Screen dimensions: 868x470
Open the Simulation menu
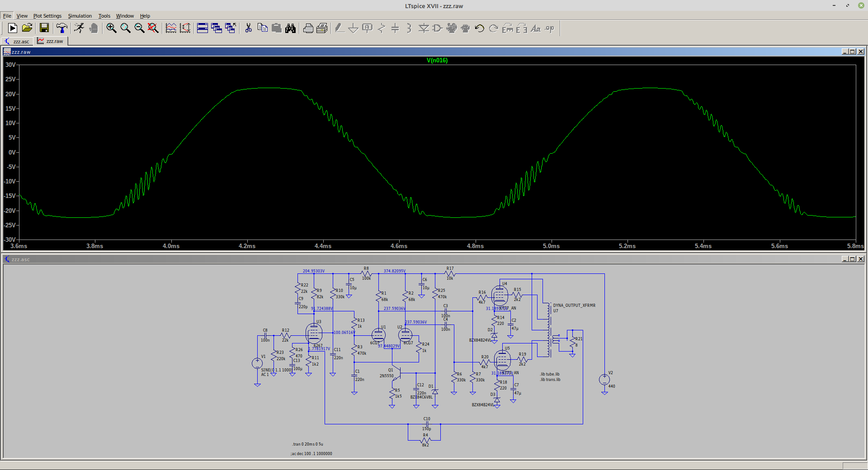(x=80, y=16)
